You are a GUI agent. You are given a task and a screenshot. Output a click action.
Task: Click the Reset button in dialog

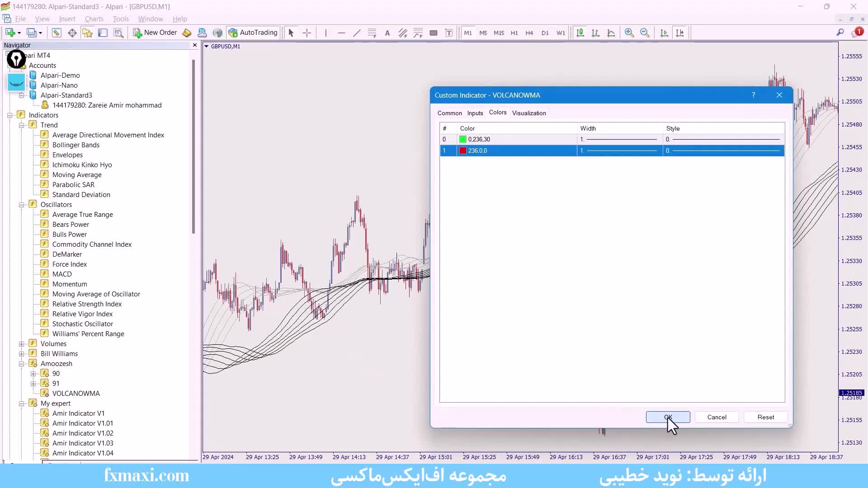click(765, 417)
